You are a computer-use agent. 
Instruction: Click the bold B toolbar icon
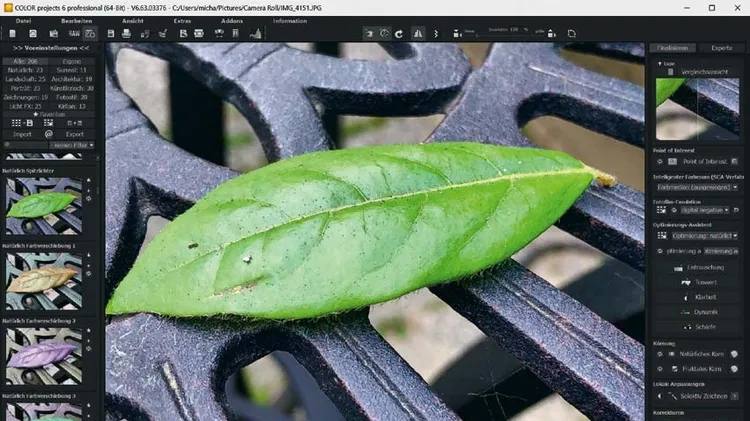(x=183, y=33)
